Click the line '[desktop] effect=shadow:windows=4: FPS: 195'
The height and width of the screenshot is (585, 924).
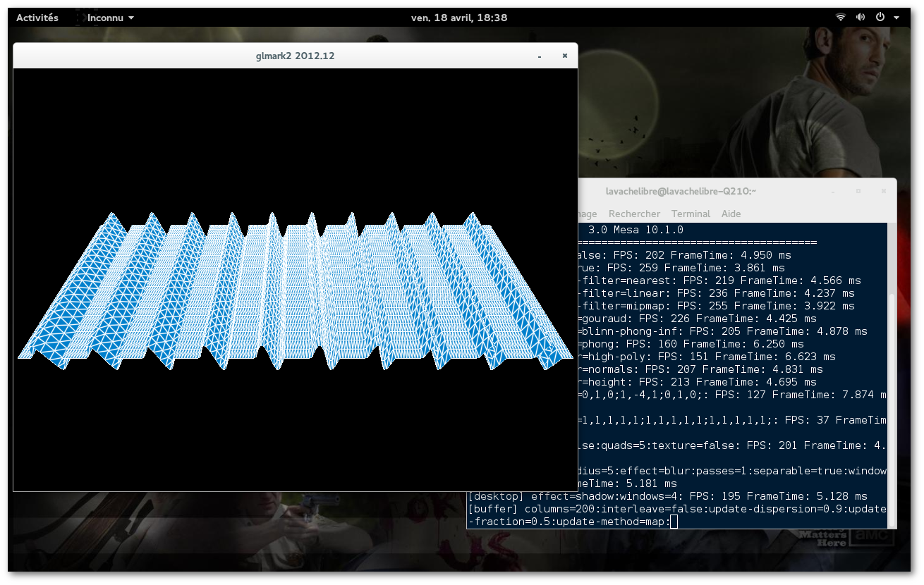pos(667,496)
